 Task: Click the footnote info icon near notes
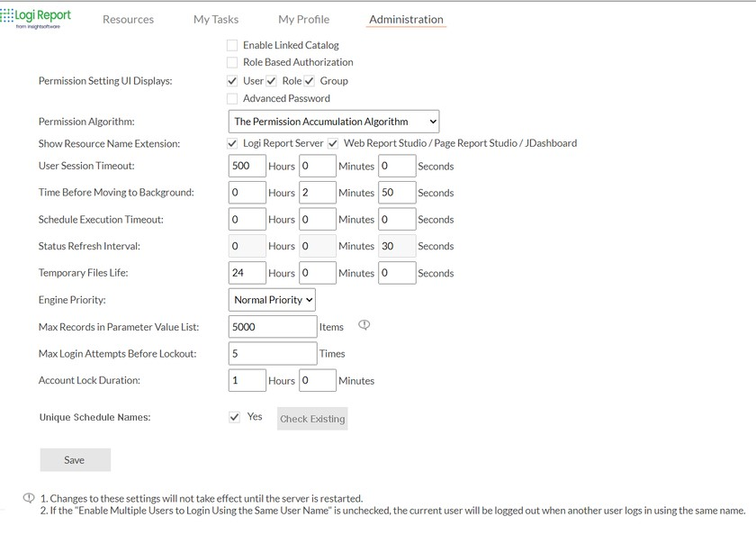pos(29,498)
